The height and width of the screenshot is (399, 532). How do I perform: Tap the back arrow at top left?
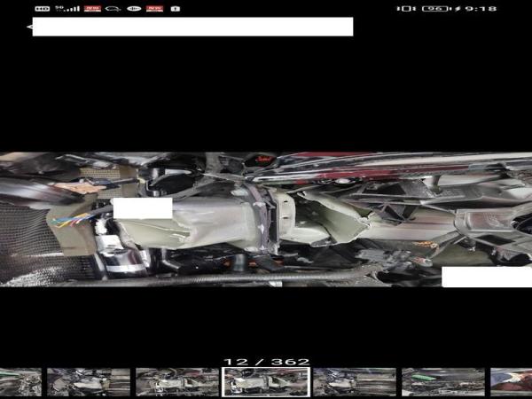pyautogui.click(x=29, y=27)
